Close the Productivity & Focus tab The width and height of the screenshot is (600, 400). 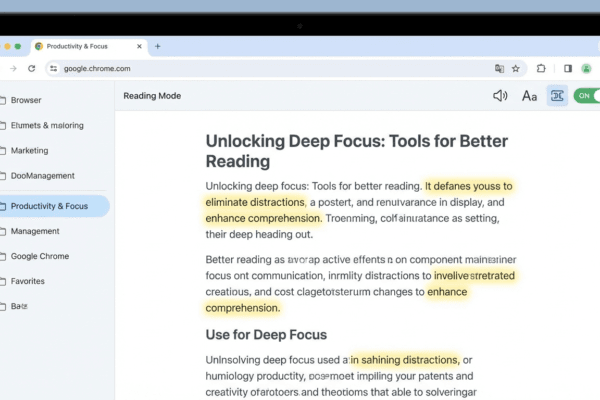[x=139, y=46]
